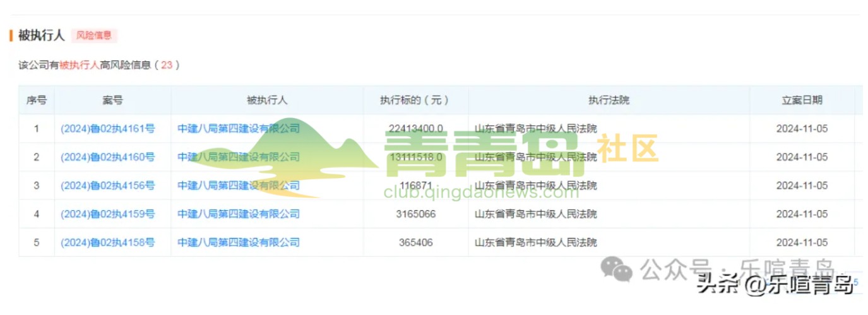The width and height of the screenshot is (868, 315).
Task: Select amount cell 13111518.0
Action: [415, 157]
